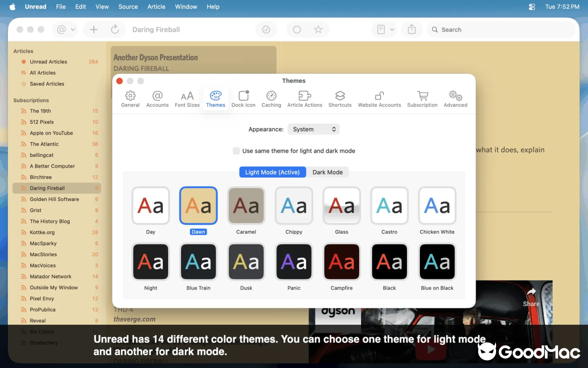
Task: Open the ProPublica subscription
Action: tap(57, 310)
